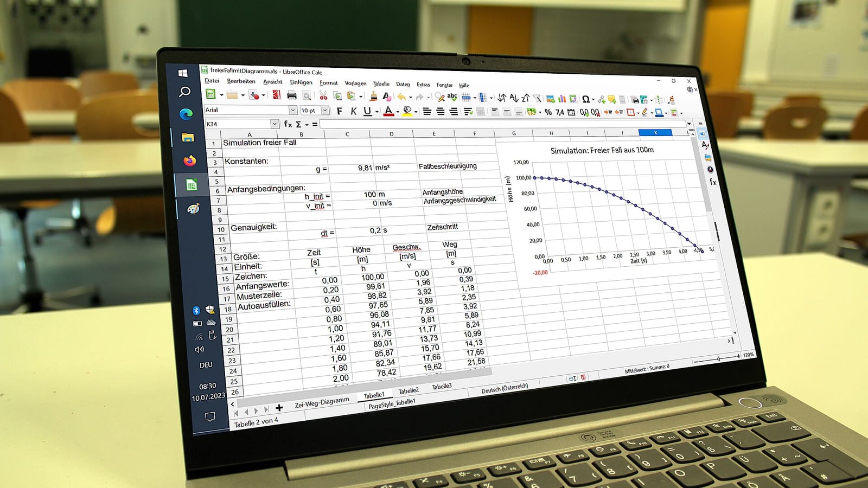Open the borders dropdown arrow

point(638,113)
